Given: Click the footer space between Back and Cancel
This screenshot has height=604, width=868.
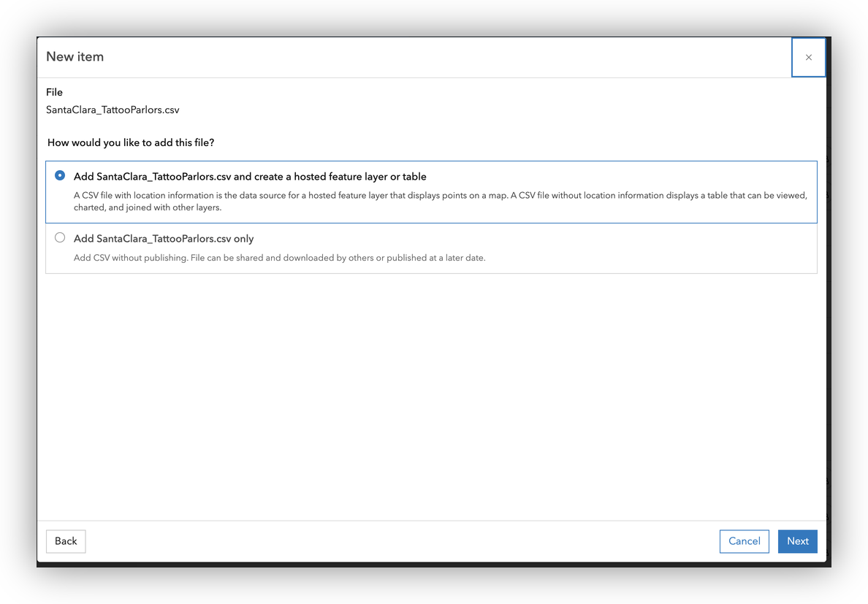Looking at the screenshot, I should (x=402, y=541).
